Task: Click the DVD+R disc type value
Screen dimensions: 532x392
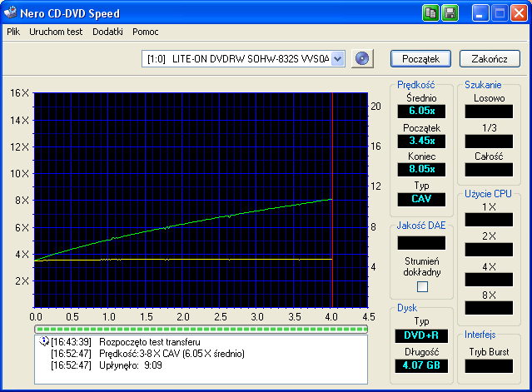Action: [x=421, y=335]
